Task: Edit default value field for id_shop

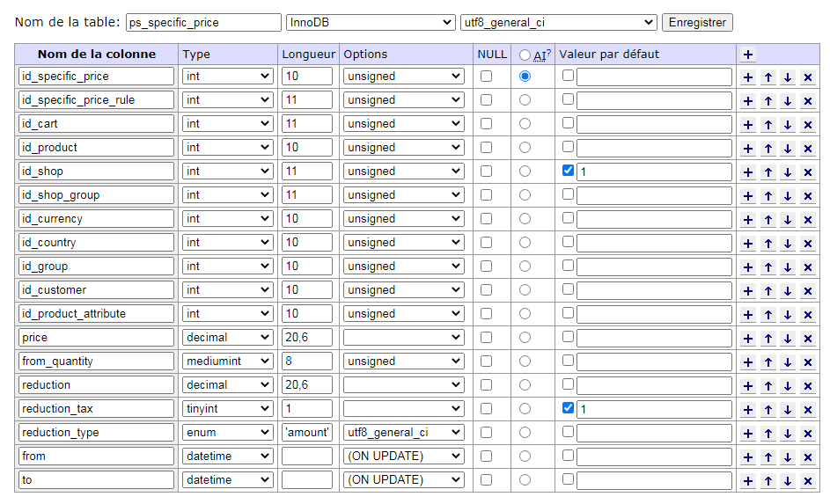Action: tap(654, 172)
